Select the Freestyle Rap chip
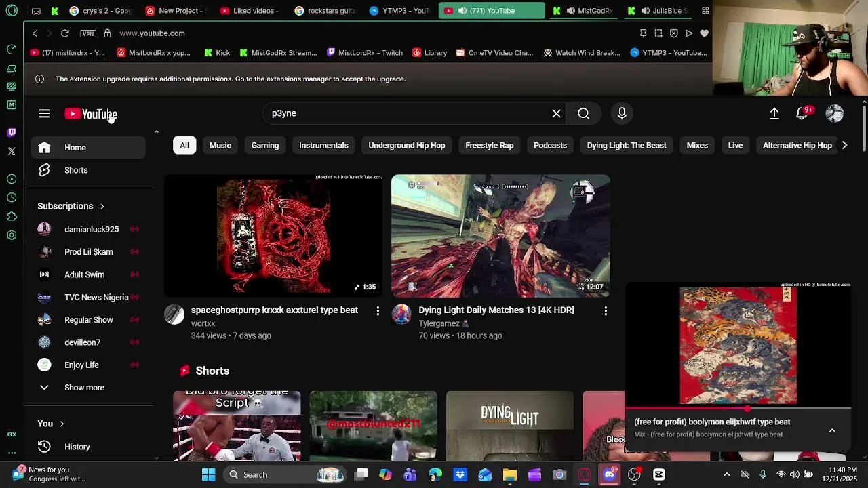The width and height of the screenshot is (868, 488). click(x=490, y=145)
